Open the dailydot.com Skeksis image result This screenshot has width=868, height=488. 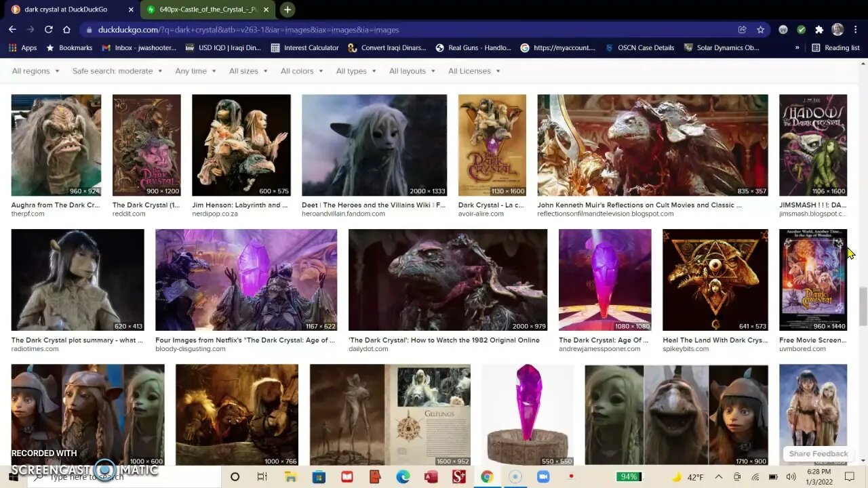pyautogui.click(x=448, y=280)
